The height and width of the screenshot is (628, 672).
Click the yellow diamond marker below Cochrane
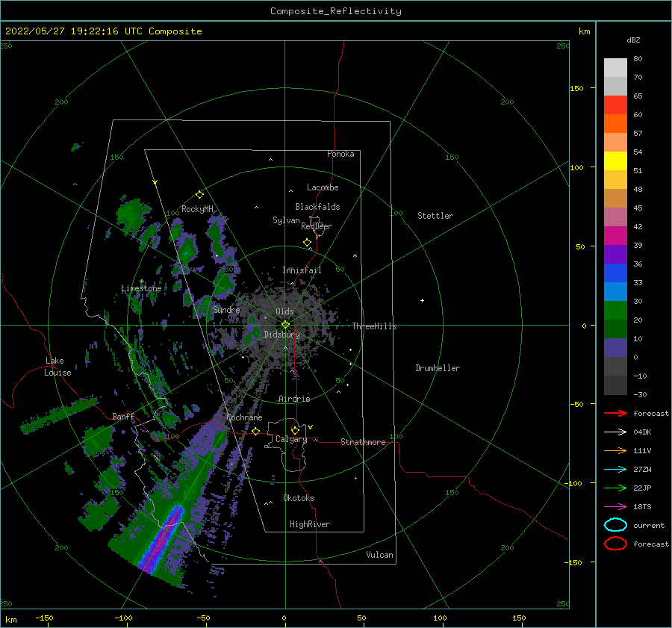(256, 431)
